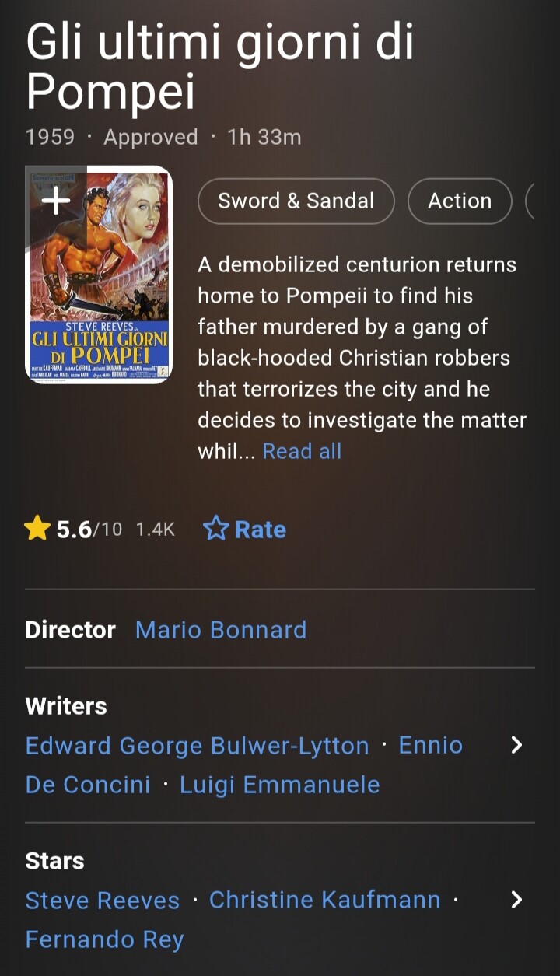Tap the yellow rating star

tap(37, 530)
